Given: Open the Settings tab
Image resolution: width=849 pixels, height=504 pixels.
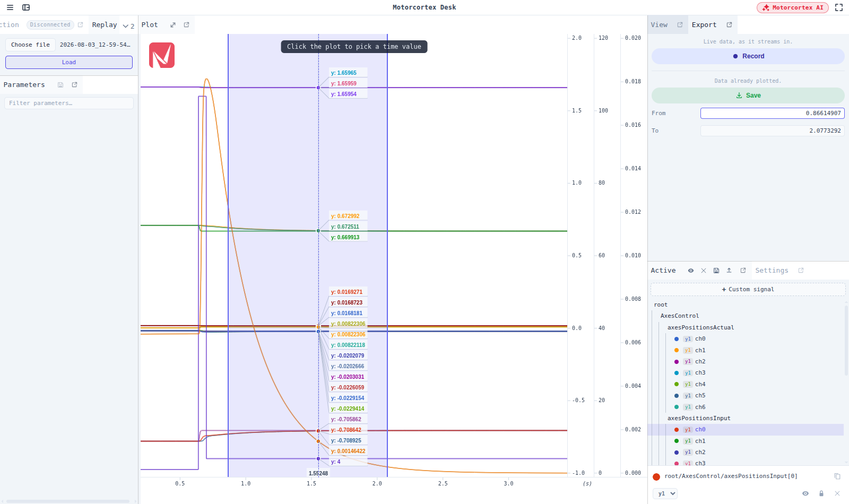Looking at the screenshot, I should 772,271.
